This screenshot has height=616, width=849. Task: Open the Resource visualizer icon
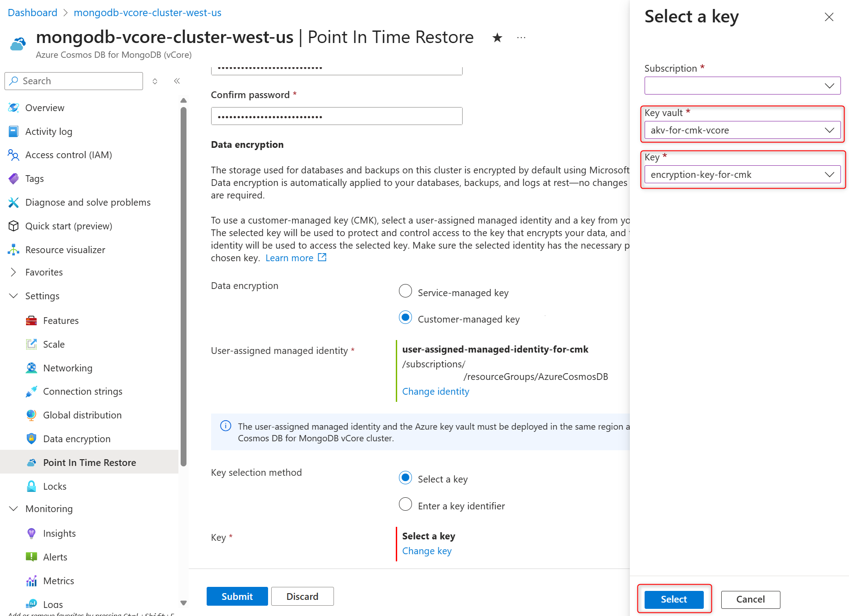coord(13,250)
